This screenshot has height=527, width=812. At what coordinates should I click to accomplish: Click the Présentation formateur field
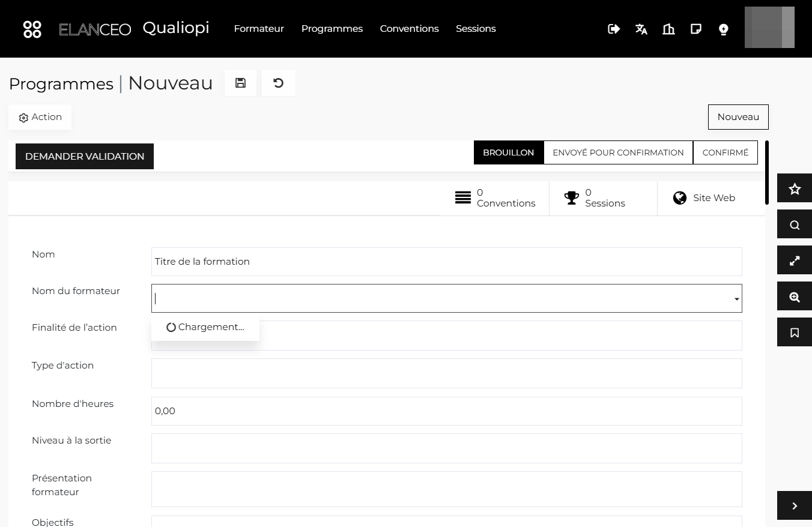pyautogui.click(x=447, y=489)
